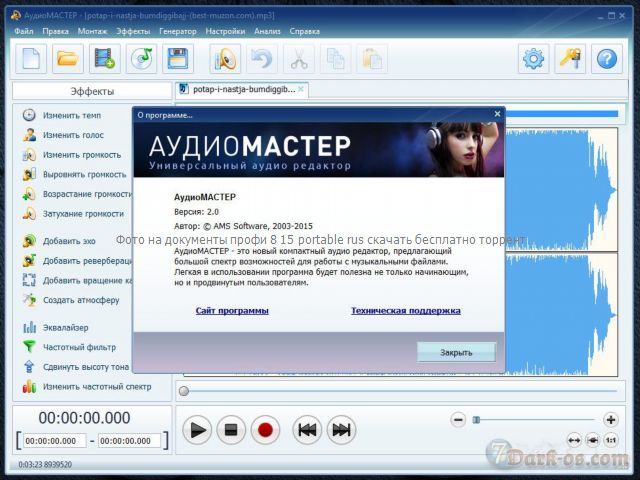Click the selection start time field
The width and height of the screenshot is (640, 480).
[54, 441]
